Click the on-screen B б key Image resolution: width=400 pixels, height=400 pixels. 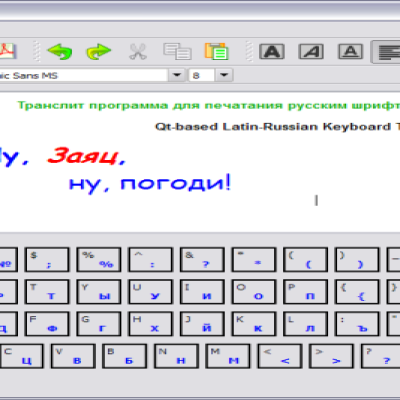coord(124,356)
